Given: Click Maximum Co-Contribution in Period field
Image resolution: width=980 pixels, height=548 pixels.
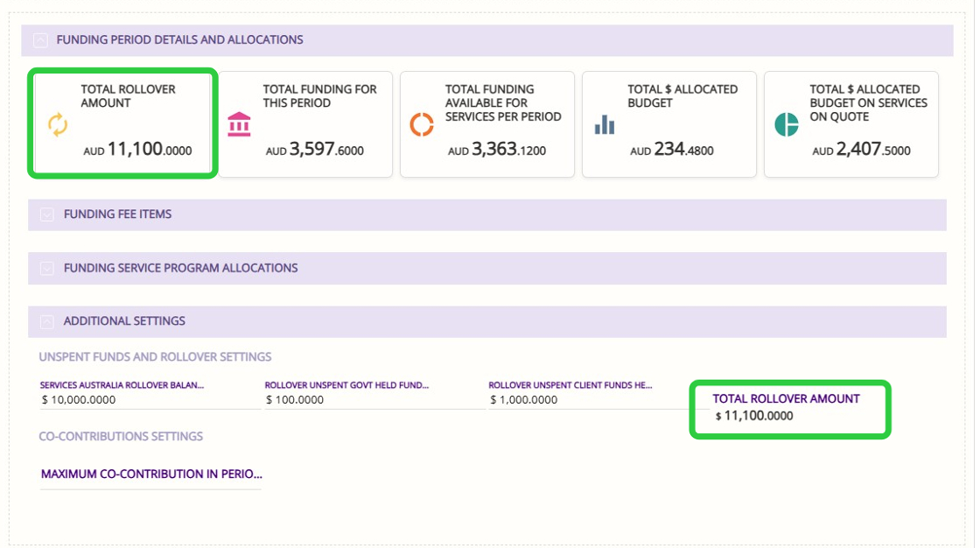Looking at the screenshot, I should point(150,474).
